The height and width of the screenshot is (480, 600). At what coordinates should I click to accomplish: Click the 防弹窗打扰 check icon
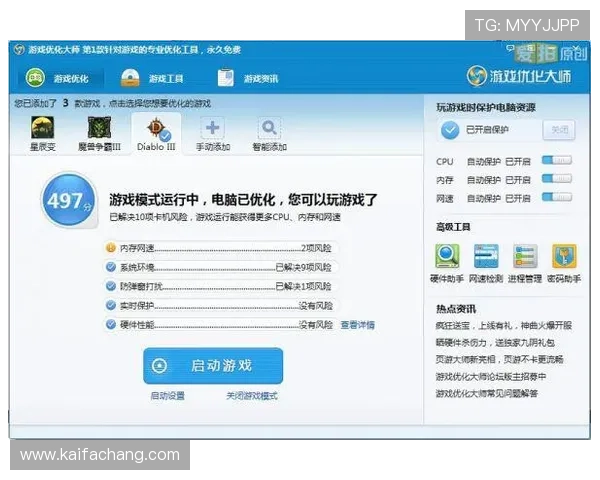pos(111,286)
